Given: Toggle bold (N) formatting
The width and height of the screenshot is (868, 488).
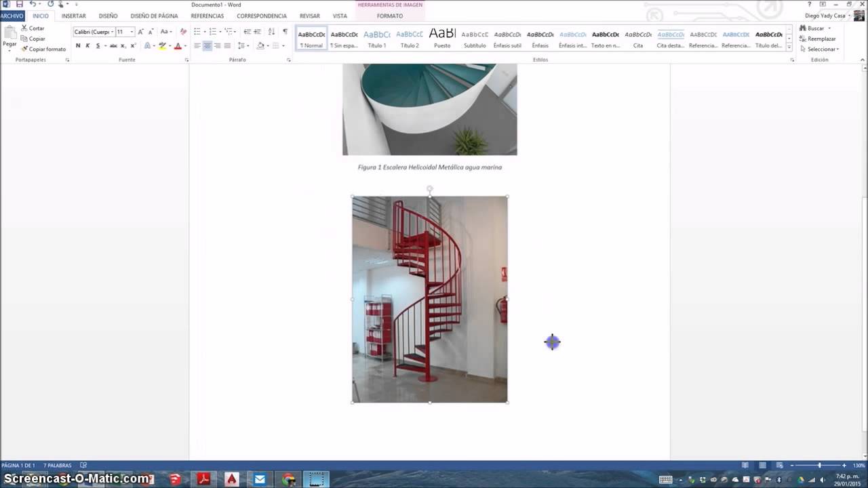Looking at the screenshot, I should click(x=78, y=45).
